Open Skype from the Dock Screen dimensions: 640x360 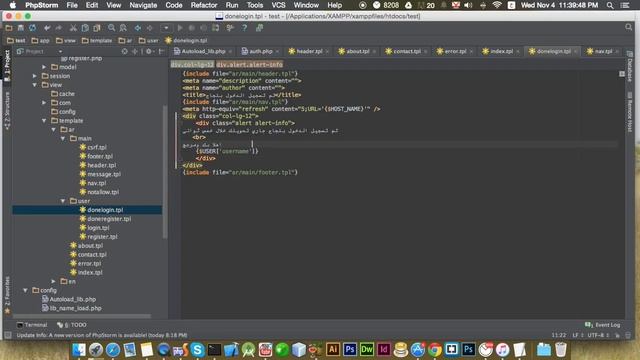(197, 350)
